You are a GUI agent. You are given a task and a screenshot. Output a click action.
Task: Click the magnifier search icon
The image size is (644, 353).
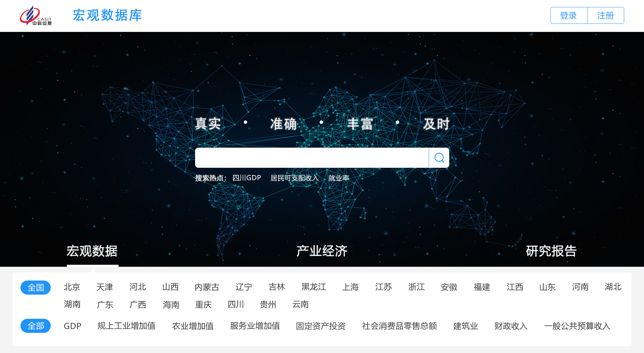(x=439, y=158)
